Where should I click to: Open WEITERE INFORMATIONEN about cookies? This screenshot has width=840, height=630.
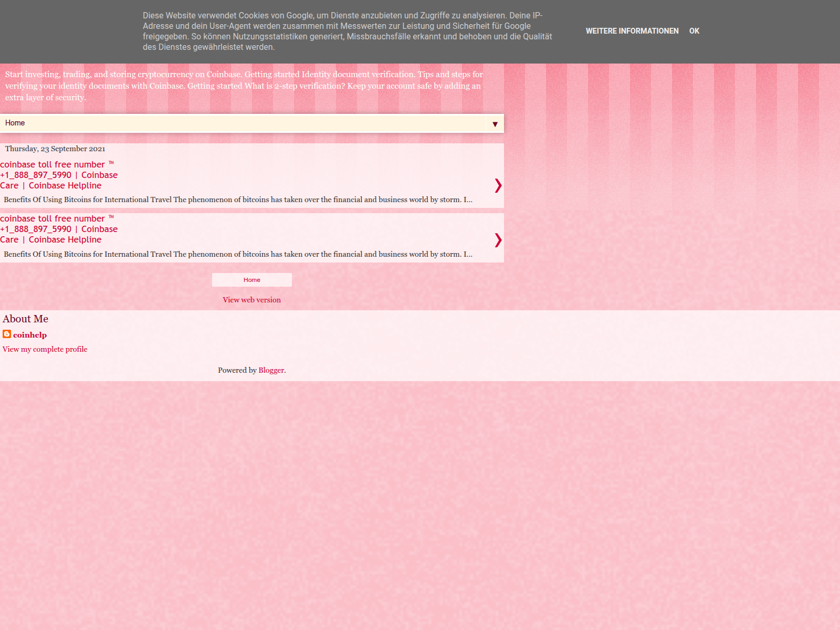pos(632,31)
